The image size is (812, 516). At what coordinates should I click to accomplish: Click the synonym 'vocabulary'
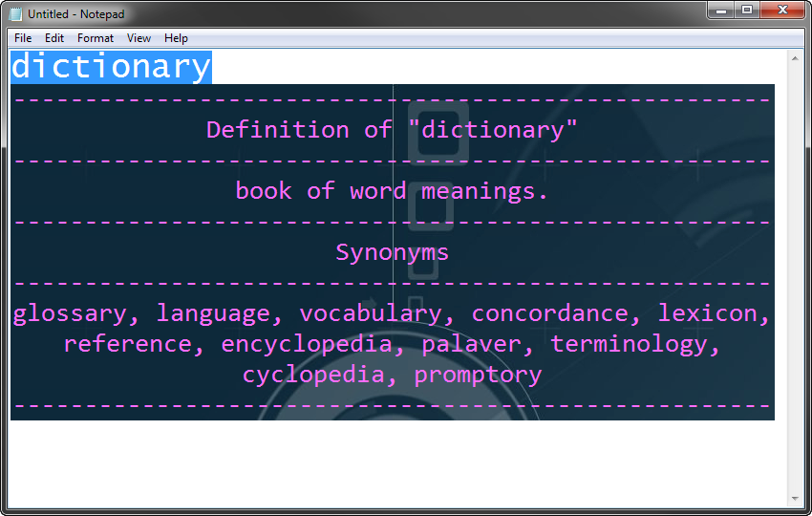371,314
